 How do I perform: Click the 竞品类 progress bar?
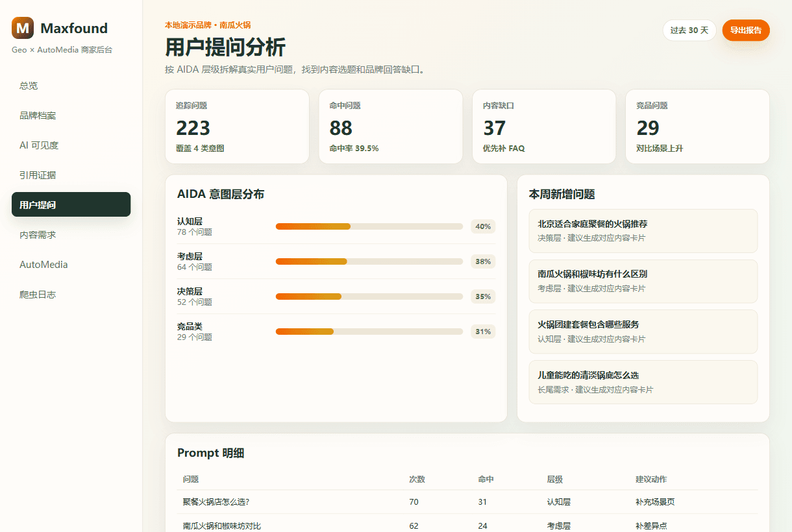coord(369,332)
